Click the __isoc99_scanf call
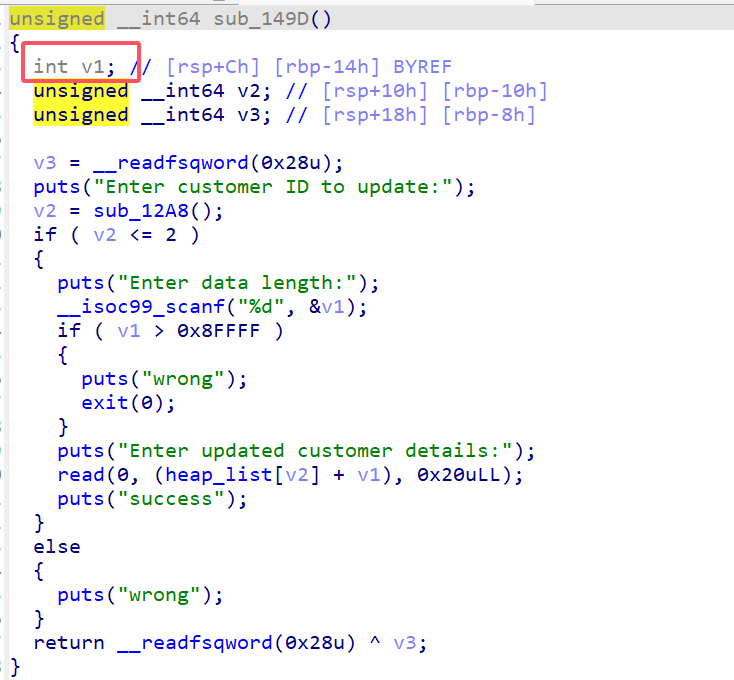The image size is (734, 680). pos(141,307)
